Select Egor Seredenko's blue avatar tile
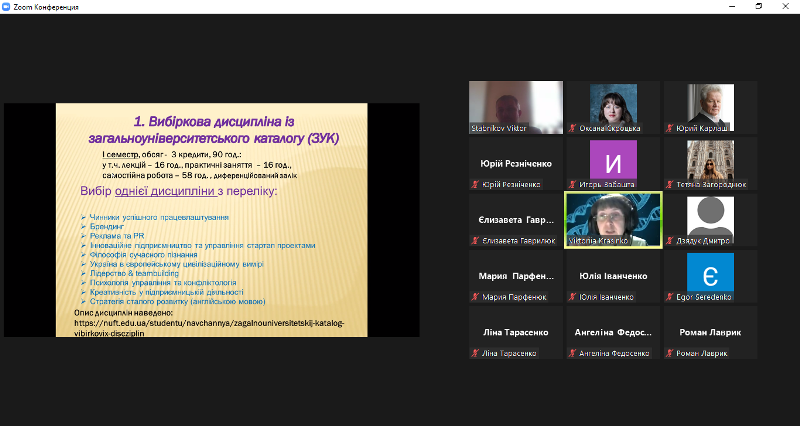Viewport: 800px width, 426px height. click(x=710, y=276)
